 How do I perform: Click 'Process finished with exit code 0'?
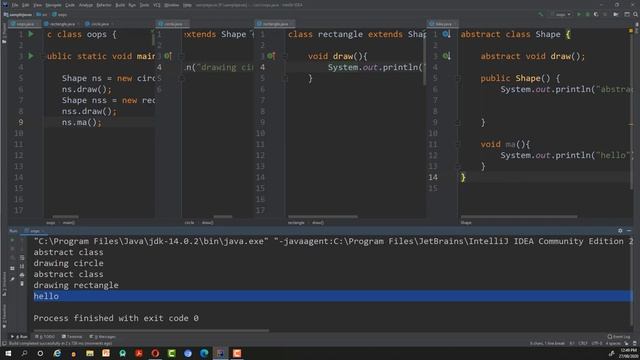coord(116,318)
